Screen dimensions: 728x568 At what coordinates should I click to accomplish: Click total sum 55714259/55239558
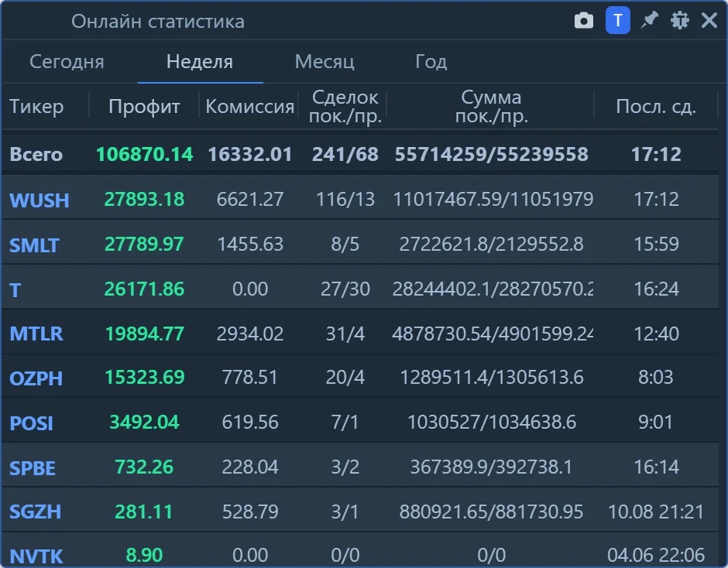(x=491, y=154)
